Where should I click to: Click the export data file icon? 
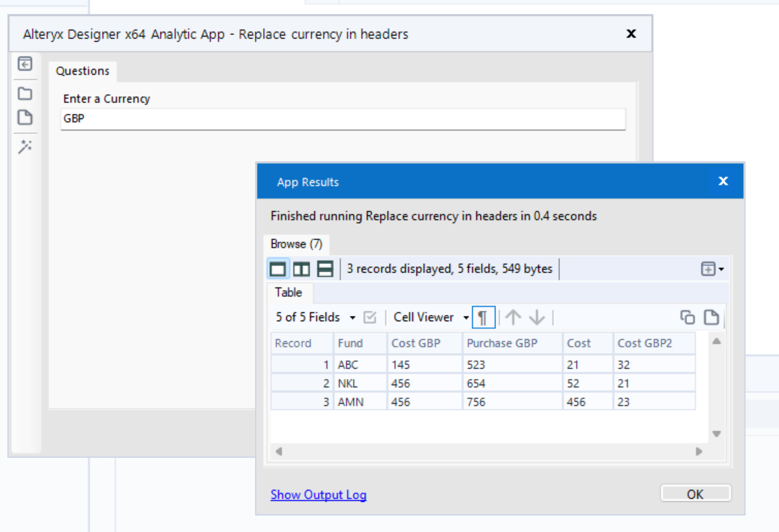711,317
